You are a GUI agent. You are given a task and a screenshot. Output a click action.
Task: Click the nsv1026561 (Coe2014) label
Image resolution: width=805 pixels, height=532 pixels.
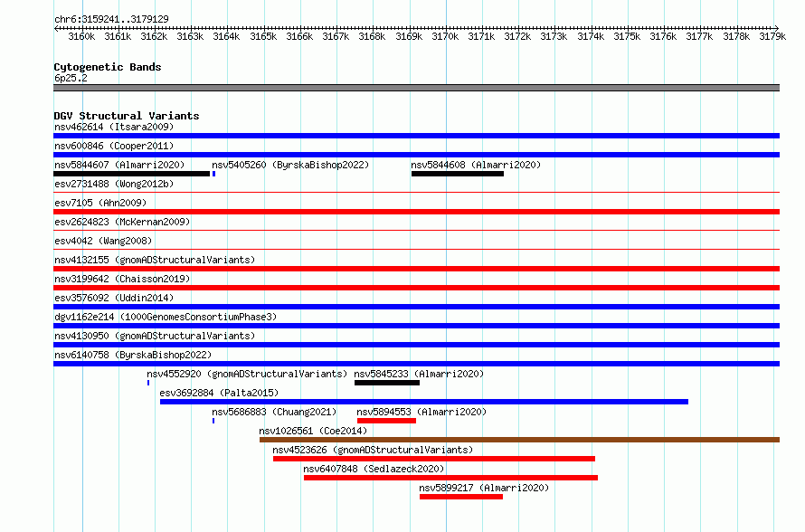click(x=313, y=431)
